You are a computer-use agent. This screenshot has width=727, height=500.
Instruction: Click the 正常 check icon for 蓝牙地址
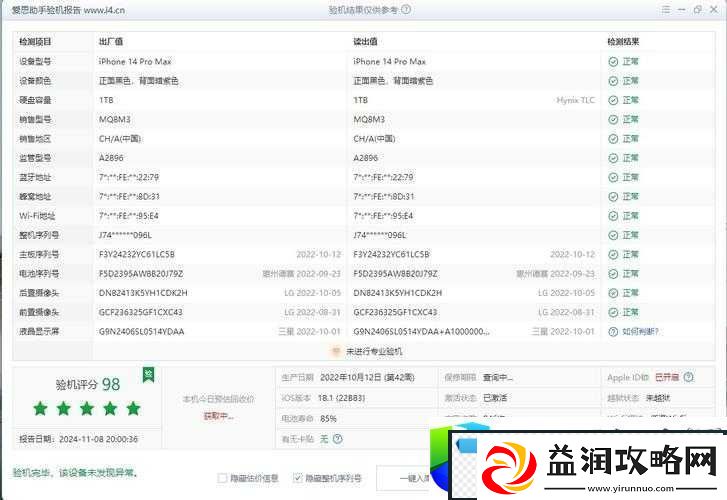[613, 178]
